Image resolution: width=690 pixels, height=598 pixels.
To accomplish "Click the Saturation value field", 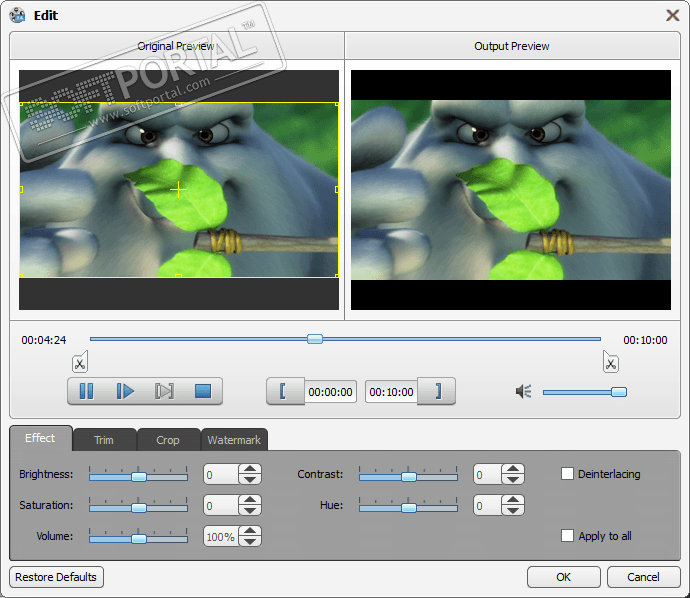I will pos(221,505).
